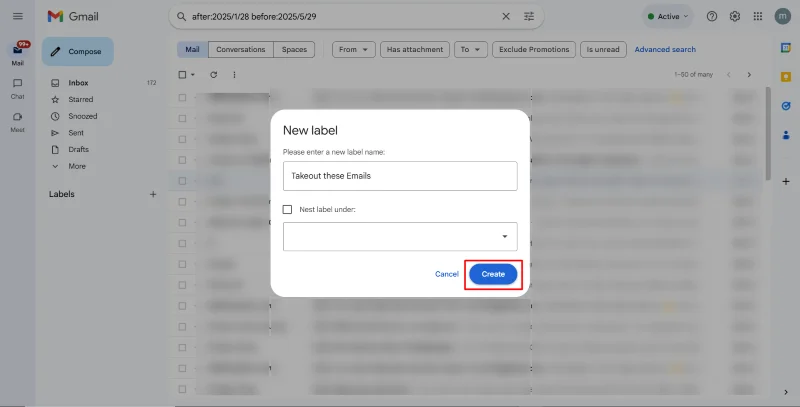
Task: Open Meet in the left rail
Action: pos(17,122)
